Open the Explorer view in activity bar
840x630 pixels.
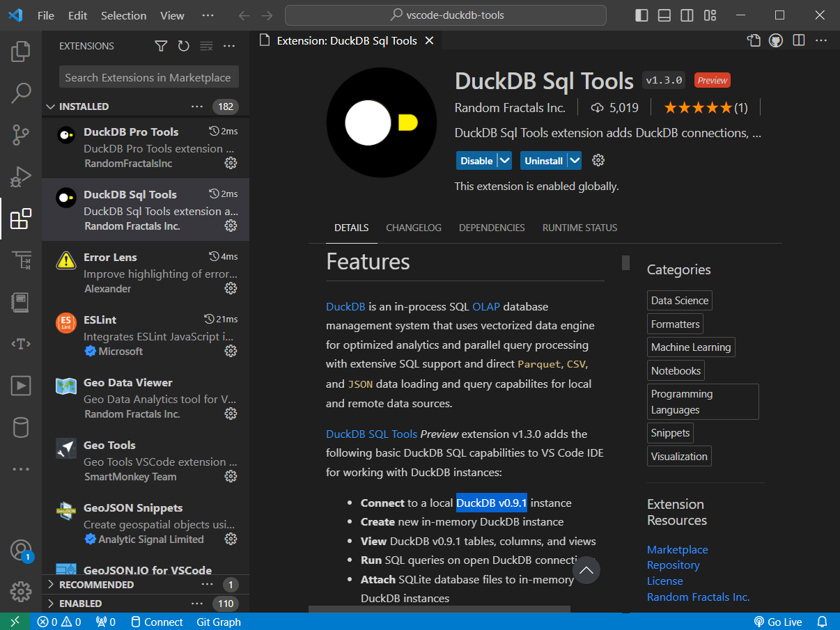coord(21,51)
